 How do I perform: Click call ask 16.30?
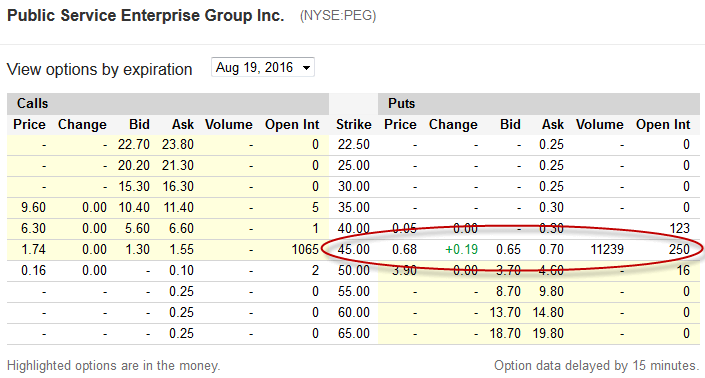point(178,187)
